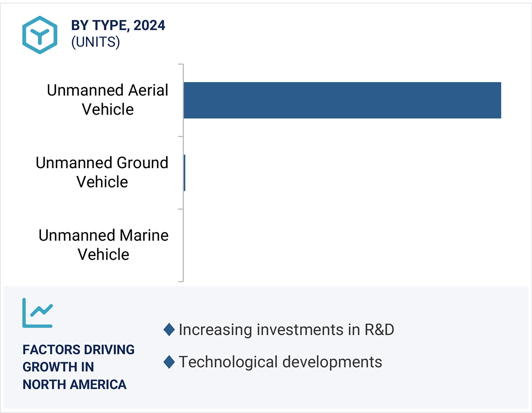Click the Unmanned Ground Vehicle axis label
Viewport: 532px width, 413px height.
102,172
